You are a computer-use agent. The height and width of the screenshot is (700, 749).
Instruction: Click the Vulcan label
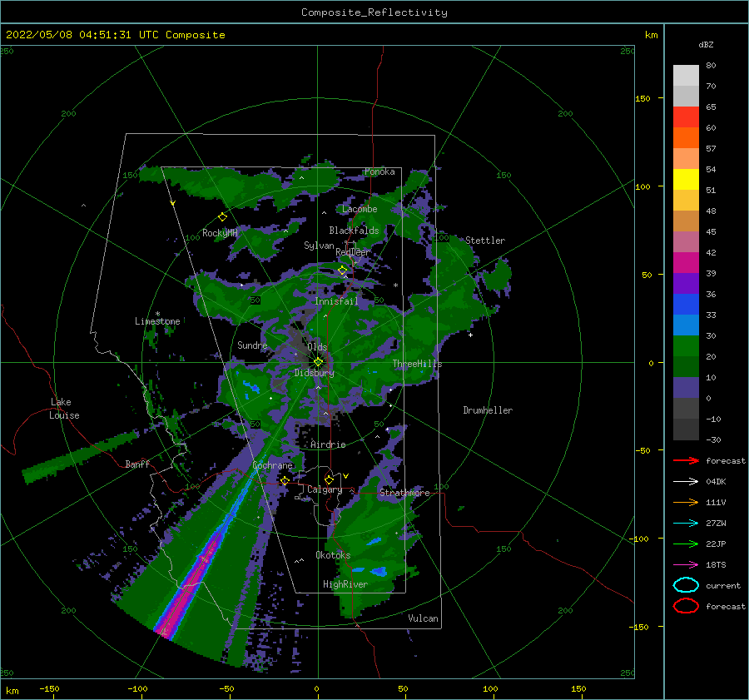[424, 618]
